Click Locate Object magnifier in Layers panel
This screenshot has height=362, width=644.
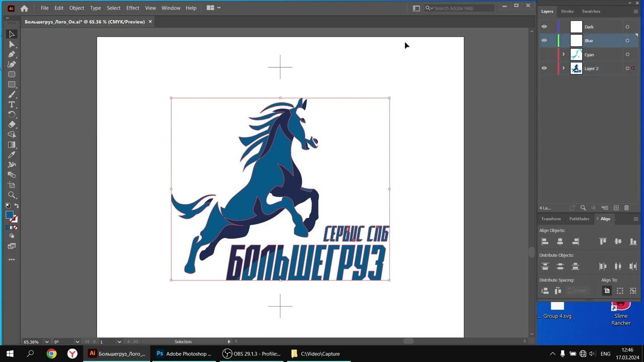583,208
